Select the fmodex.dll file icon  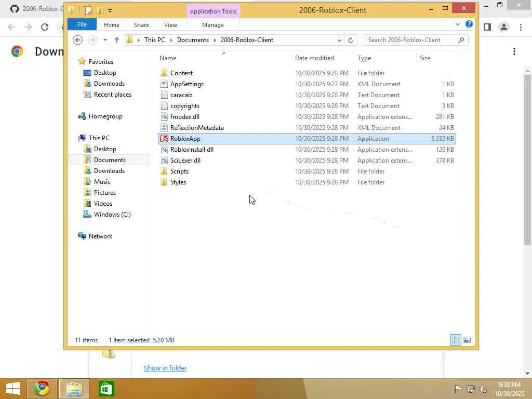click(164, 117)
